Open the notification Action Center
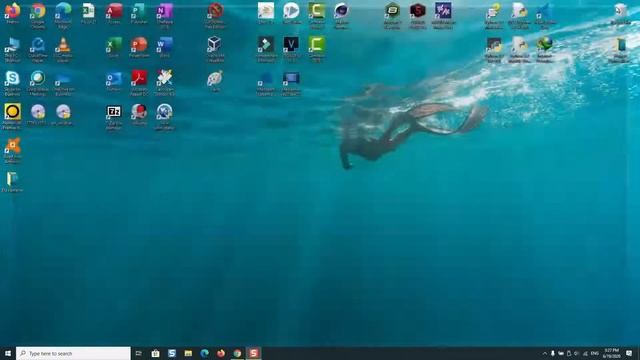Image resolution: width=640 pixels, height=360 pixels. point(629,353)
